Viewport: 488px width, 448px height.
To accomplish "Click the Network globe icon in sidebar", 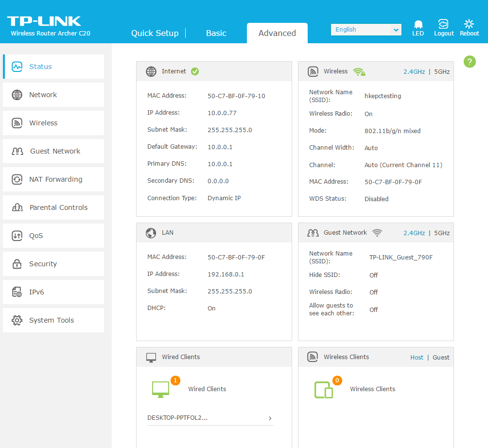I will point(17,95).
